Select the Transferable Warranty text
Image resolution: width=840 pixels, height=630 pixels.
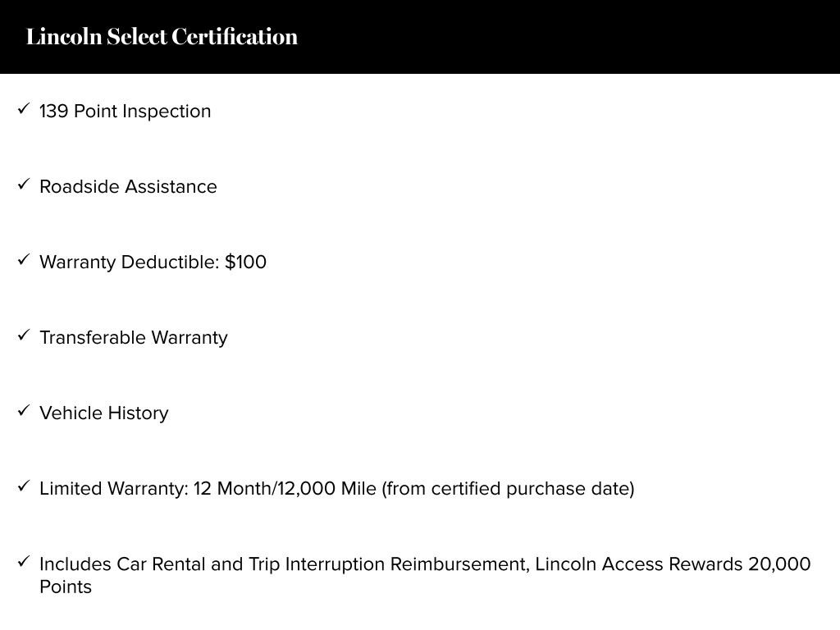[x=133, y=337]
